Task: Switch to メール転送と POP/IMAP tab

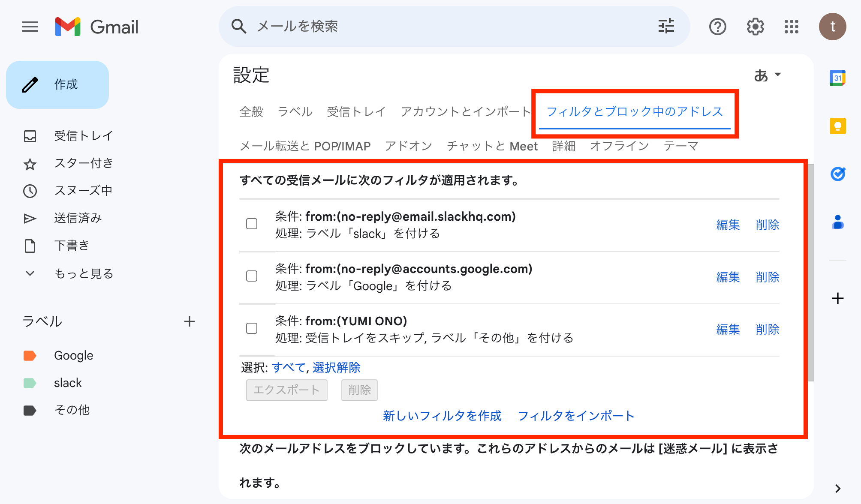Action: pyautogui.click(x=305, y=146)
